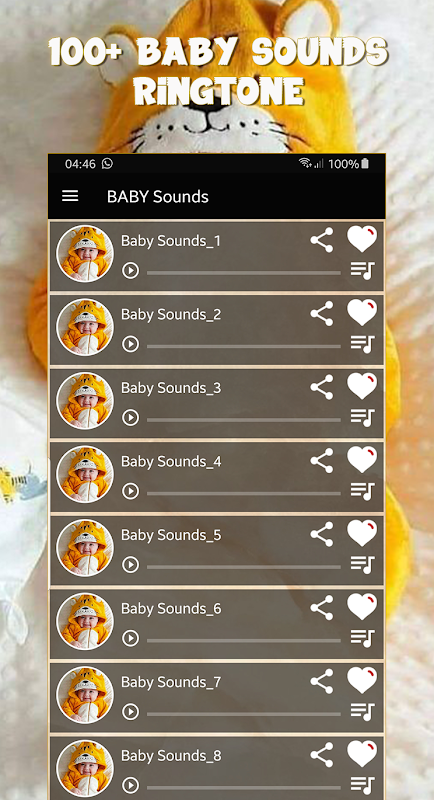
Task: Share the Baby Sounds_4 ringtone
Action: click(x=322, y=461)
